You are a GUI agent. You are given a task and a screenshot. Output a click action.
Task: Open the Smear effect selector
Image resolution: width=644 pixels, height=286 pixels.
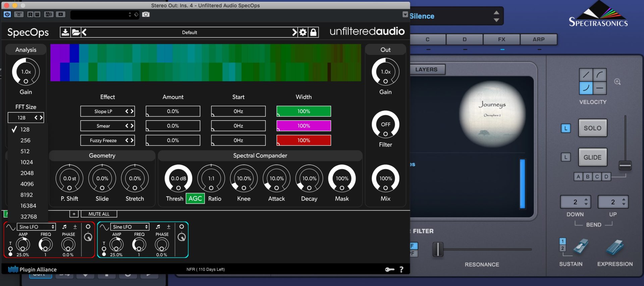[108, 126]
